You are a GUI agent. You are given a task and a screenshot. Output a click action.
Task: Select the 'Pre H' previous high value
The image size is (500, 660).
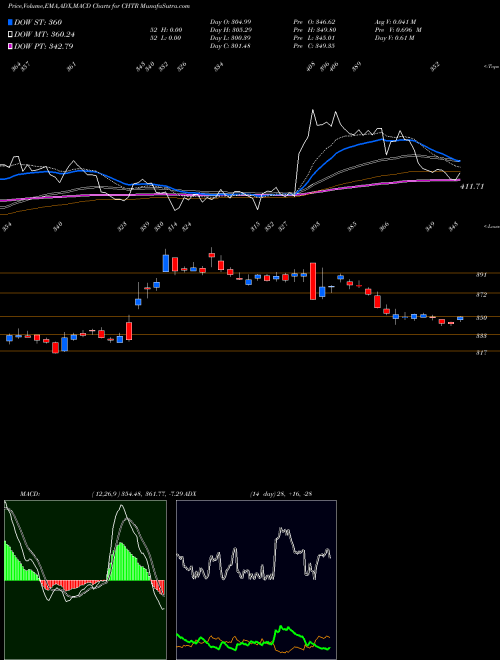[314, 30]
